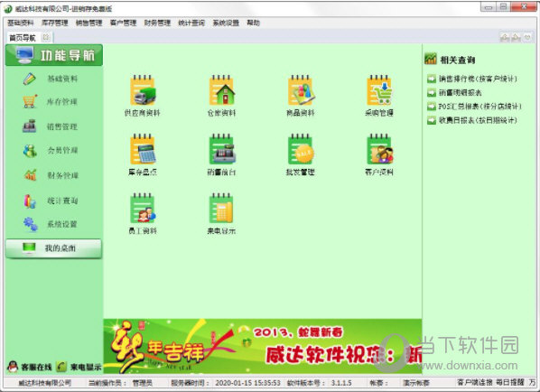Expand 库存管理 in the navigation sidebar
This screenshot has height=392, width=540.
click(x=62, y=102)
